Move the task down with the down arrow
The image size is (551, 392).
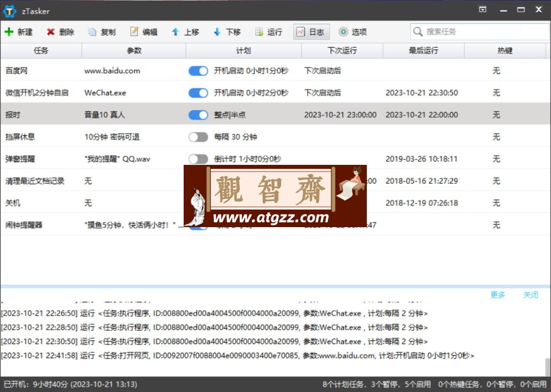[x=217, y=32]
